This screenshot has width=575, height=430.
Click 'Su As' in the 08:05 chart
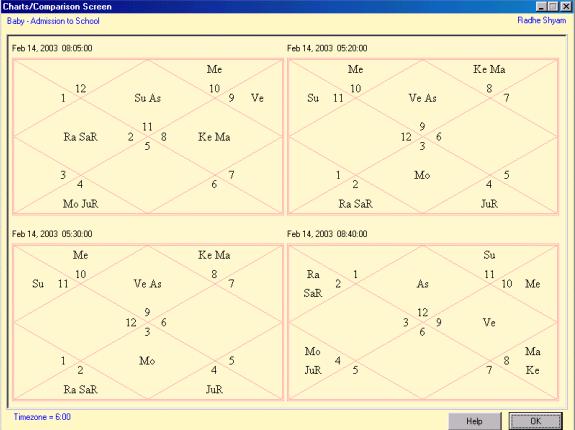point(147,98)
